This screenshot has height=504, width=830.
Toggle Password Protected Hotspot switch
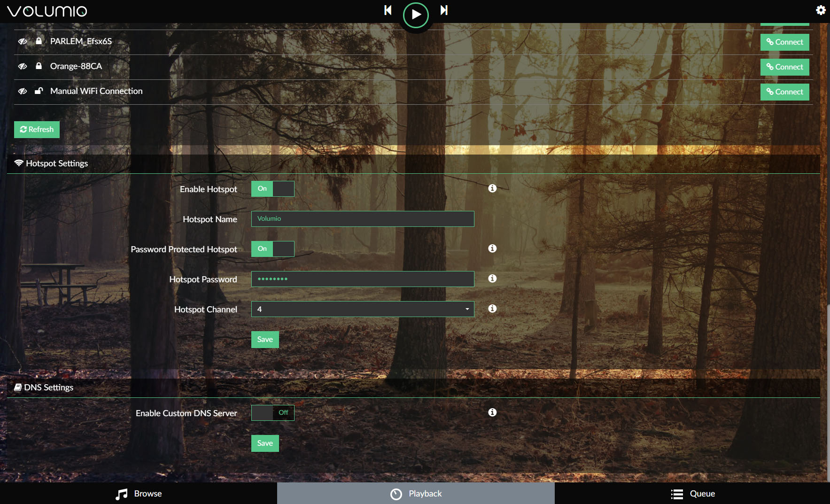click(x=273, y=249)
